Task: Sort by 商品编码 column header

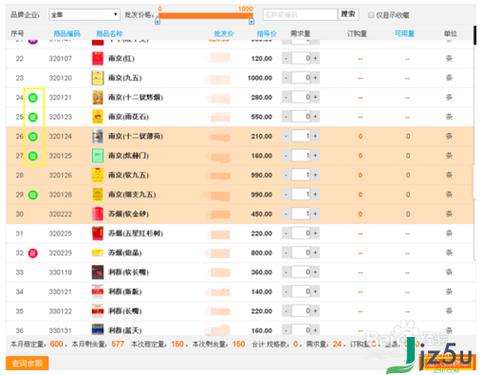Action: pos(67,34)
